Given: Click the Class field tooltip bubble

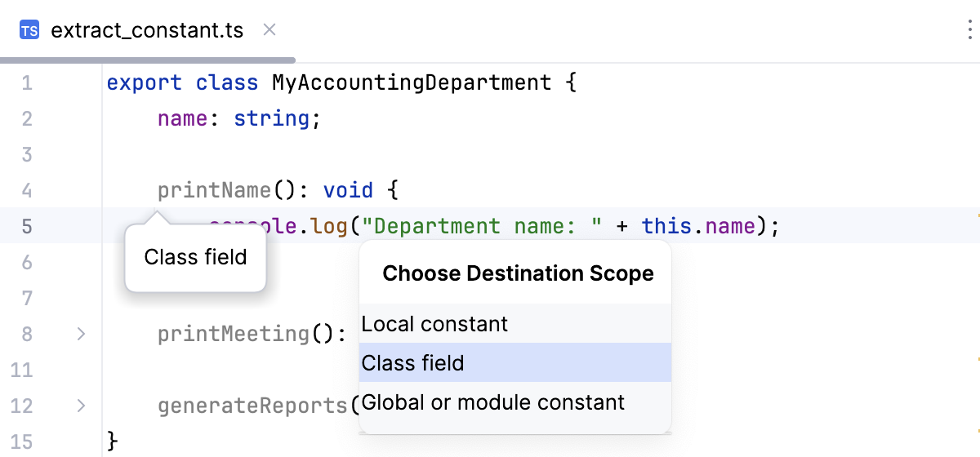Looking at the screenshot, I should tap(195, 258).
